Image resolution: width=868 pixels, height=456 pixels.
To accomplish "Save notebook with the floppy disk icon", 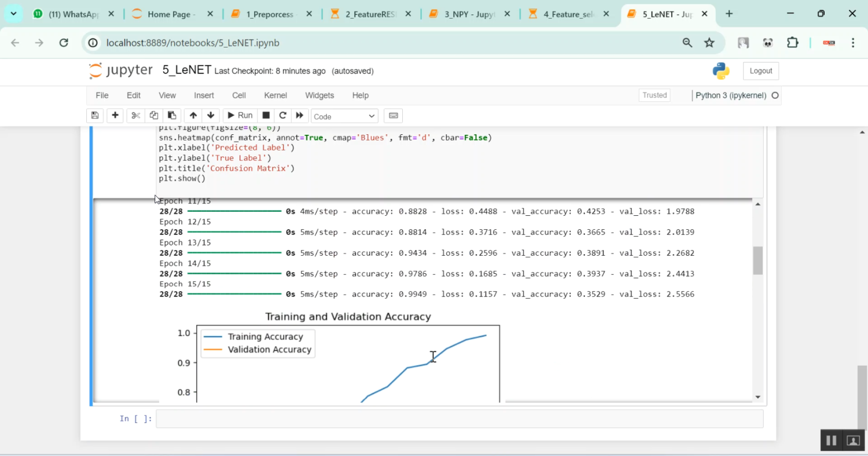I will point(95,116).
